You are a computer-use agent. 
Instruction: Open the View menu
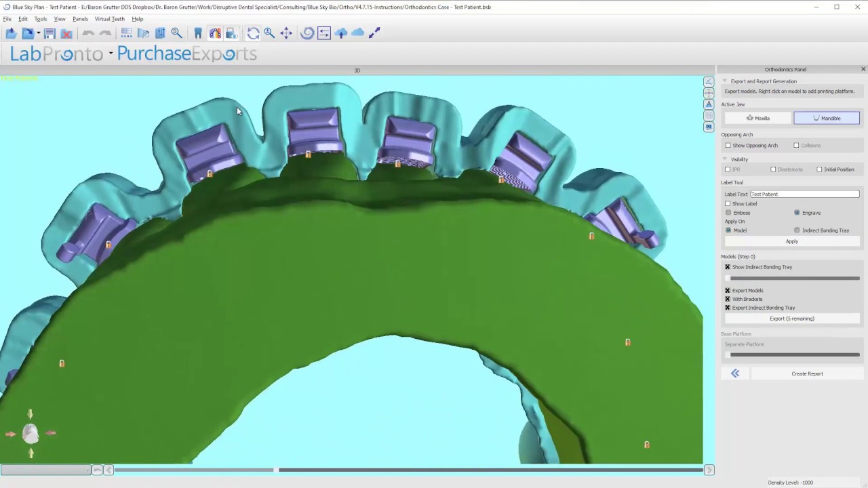pyautogui.click(x=60, y=19)
